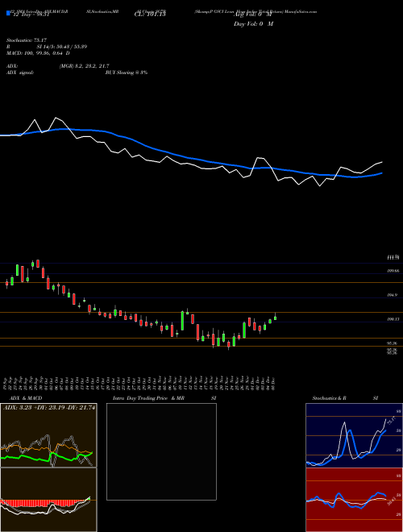Click the 'ADX: 3.23 +DY: 23.19 -DY: 21.74' header
Image resolution: width=403 pixels, height=532 pixels.
tap(49, 408)
